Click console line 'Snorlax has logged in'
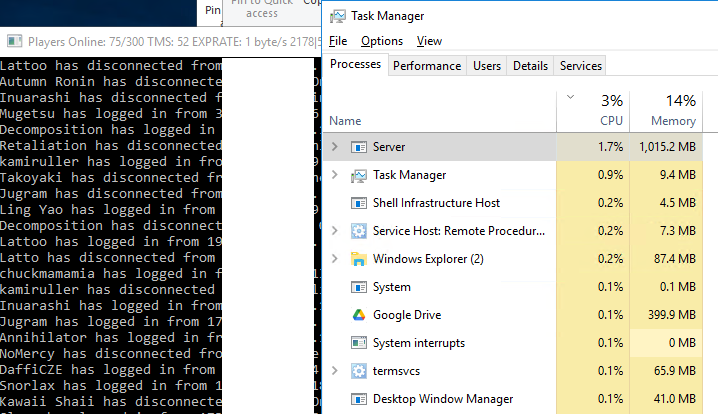 [111, 386]
